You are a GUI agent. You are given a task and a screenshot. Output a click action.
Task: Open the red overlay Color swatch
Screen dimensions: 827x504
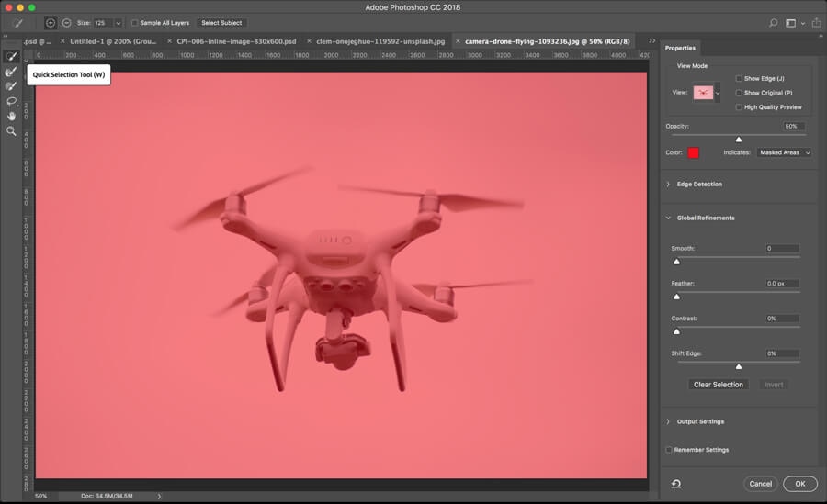pos(694,152)
